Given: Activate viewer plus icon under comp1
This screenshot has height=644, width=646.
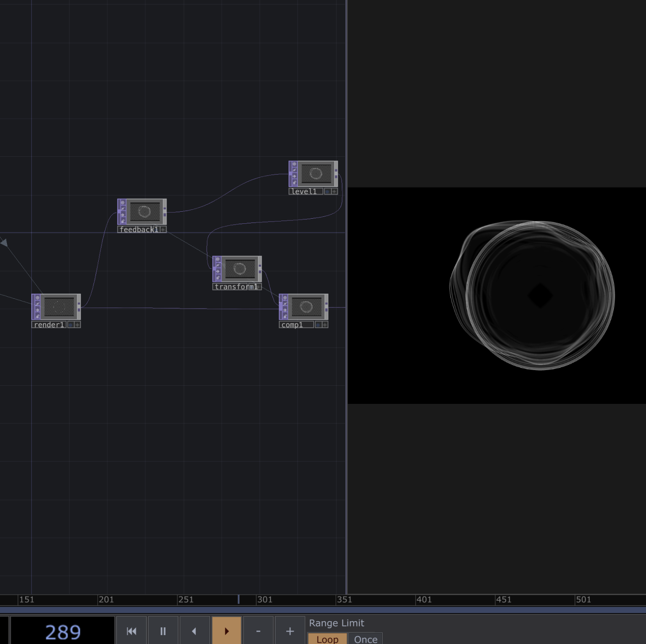Looking at the screenshot, I should 325,325.
